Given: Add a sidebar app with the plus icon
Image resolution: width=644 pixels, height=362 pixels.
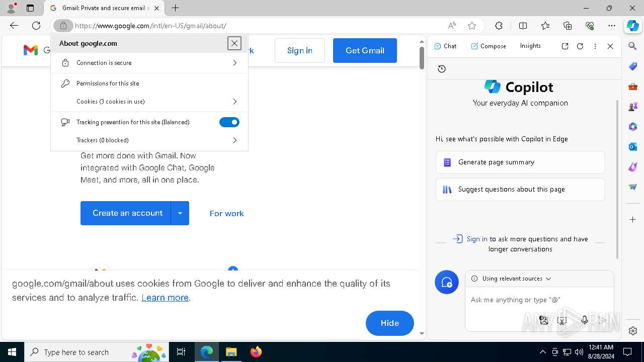Looking at the screenshot, I should tap(633, 220).
